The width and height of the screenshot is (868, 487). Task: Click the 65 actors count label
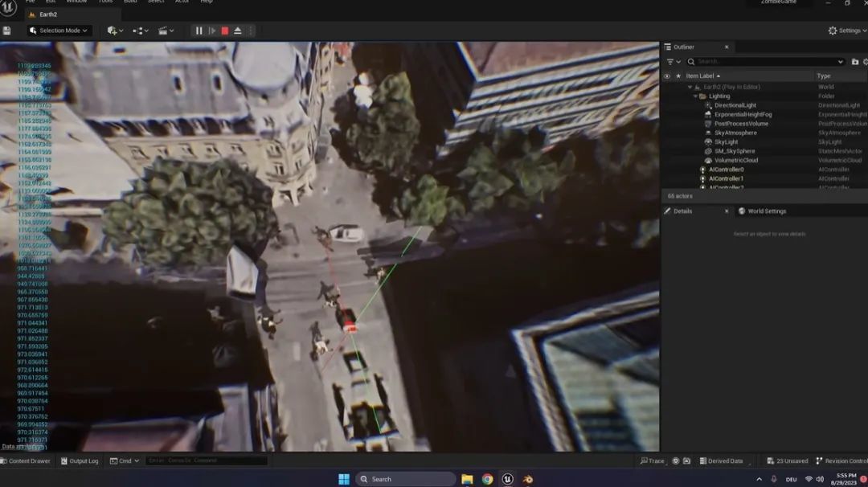(x=680, y=196)
